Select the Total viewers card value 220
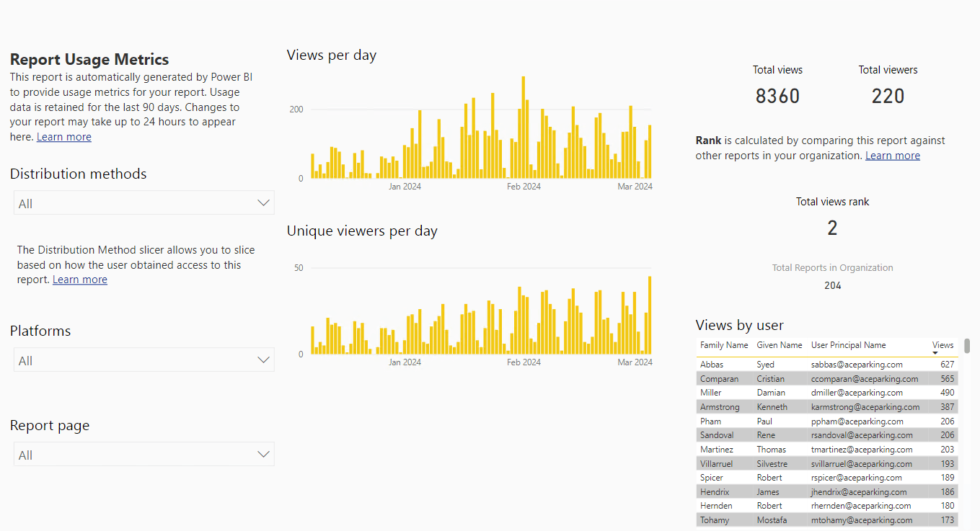Image resolution: width=980 pixels, height=531 pixels. coord(888,96)
